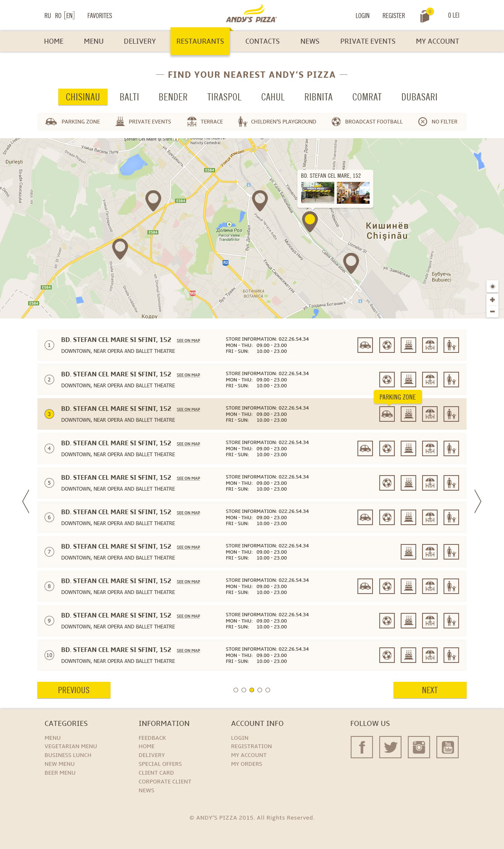Screen dimensions: 504x849
Task: Click the map locate-me button
Action: coord(492,287)
